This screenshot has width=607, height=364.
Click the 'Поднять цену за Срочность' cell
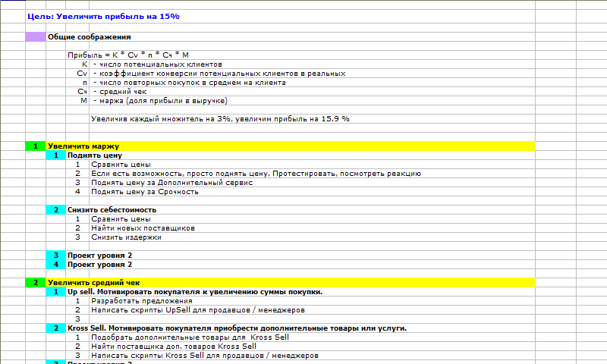click(144, 192)
